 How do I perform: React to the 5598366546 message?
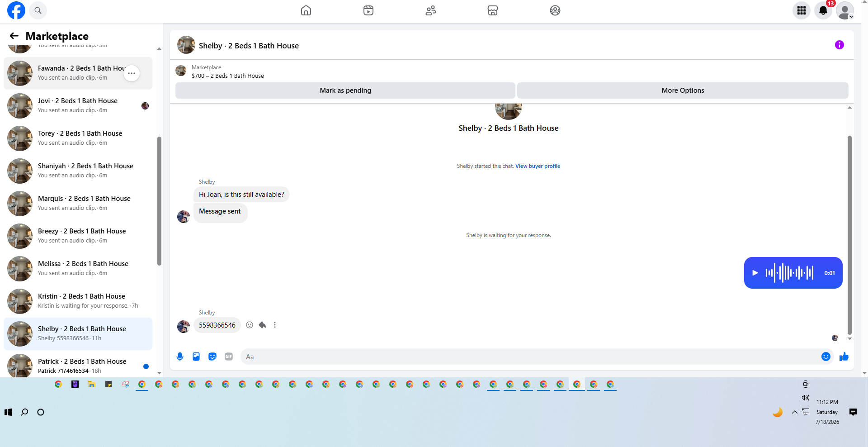tap(250, 325)
